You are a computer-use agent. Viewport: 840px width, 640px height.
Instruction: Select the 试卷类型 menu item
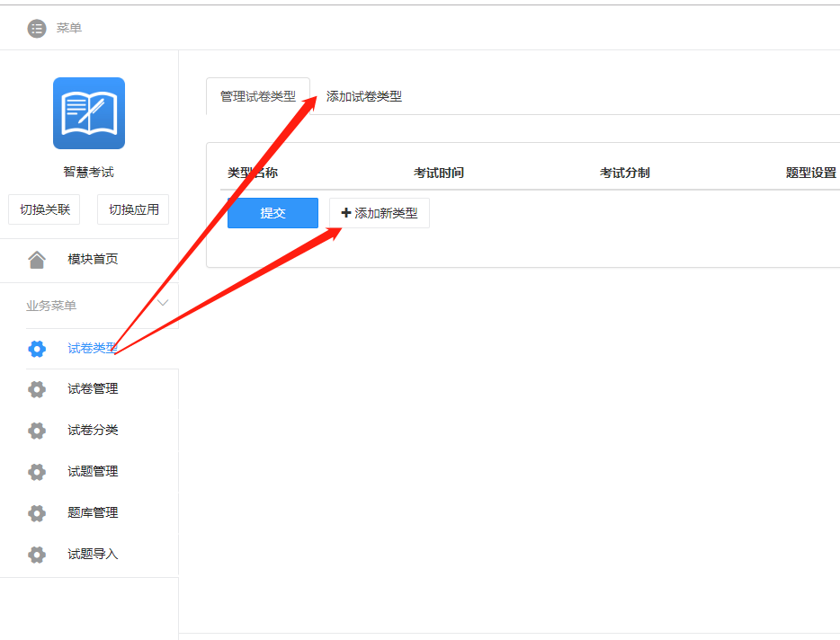tap(93, 348)
